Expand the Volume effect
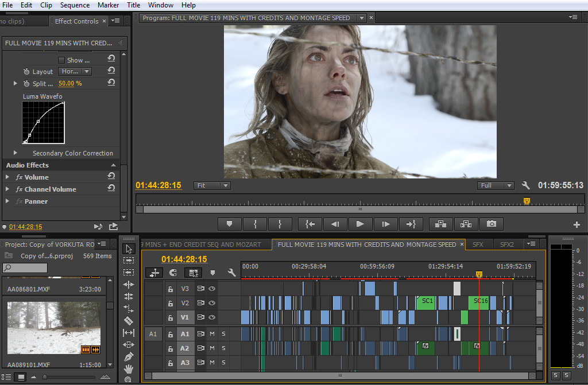 [x=7, y=177]
